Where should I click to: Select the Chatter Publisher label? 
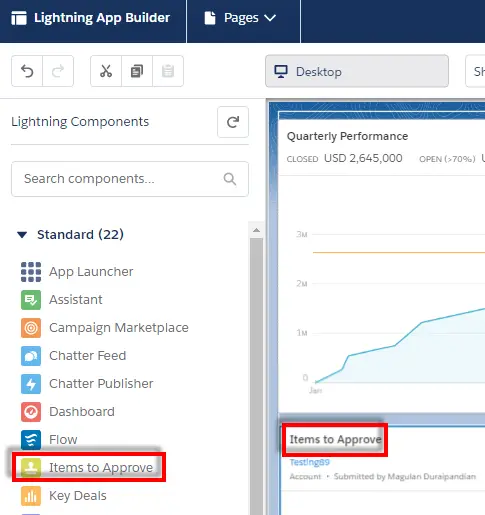(x=101, y=384)
